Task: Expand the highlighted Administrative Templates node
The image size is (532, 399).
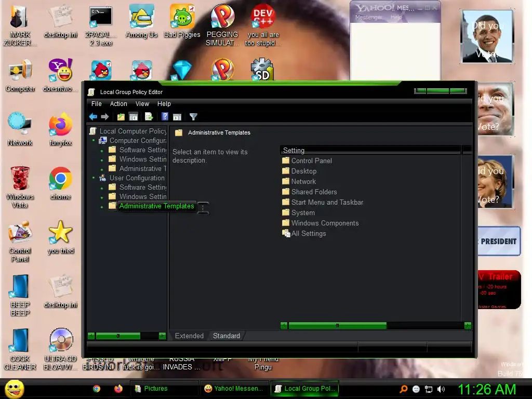Action: [102, 207]
